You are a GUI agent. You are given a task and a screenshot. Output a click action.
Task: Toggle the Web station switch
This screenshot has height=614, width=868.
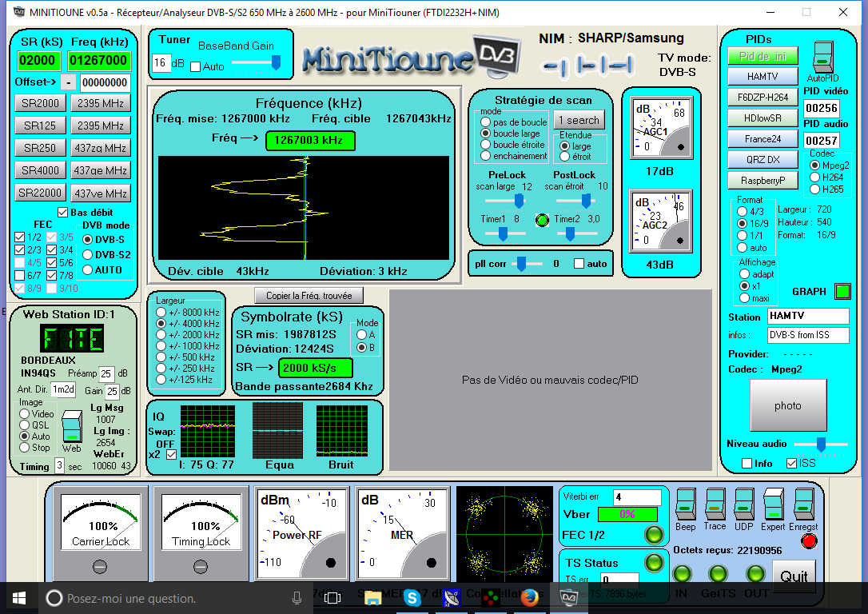[x=71, y=426]
